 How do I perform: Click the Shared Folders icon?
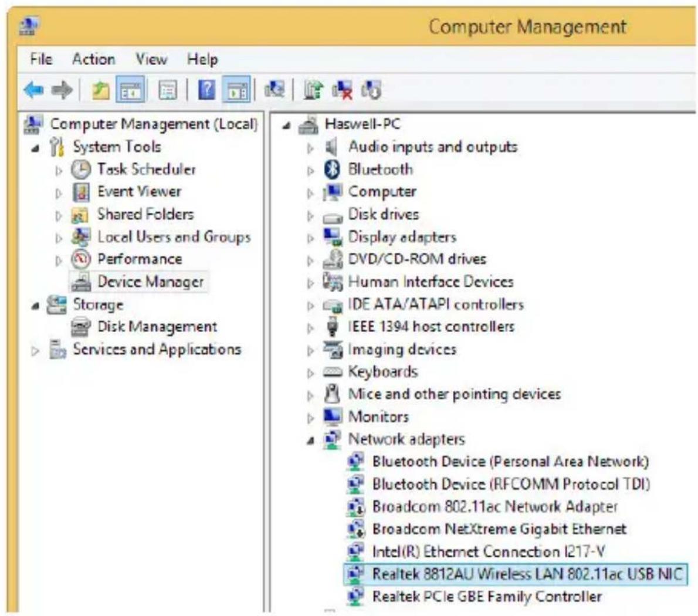(80, 215)
